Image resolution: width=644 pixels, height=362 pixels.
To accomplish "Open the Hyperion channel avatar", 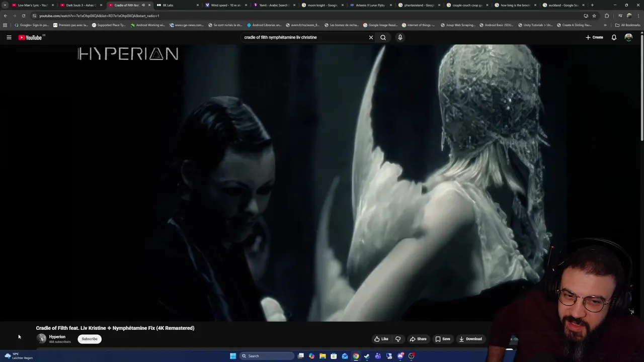I will coord(41,339).
